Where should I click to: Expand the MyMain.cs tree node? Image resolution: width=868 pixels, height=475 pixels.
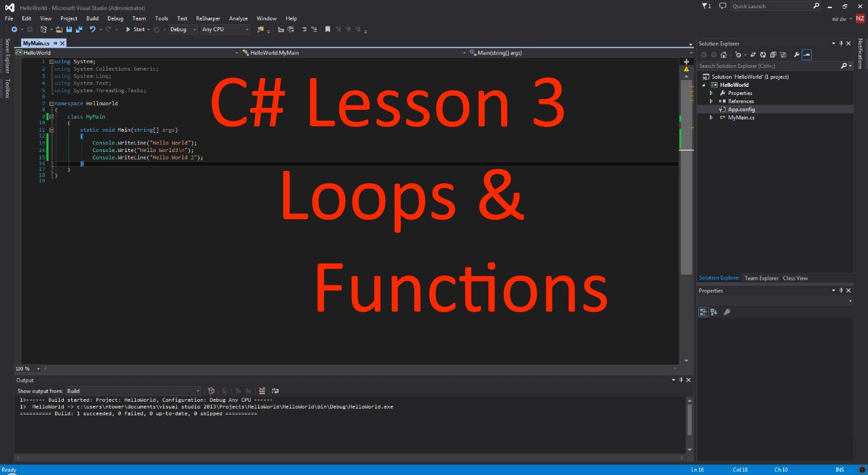711,117
